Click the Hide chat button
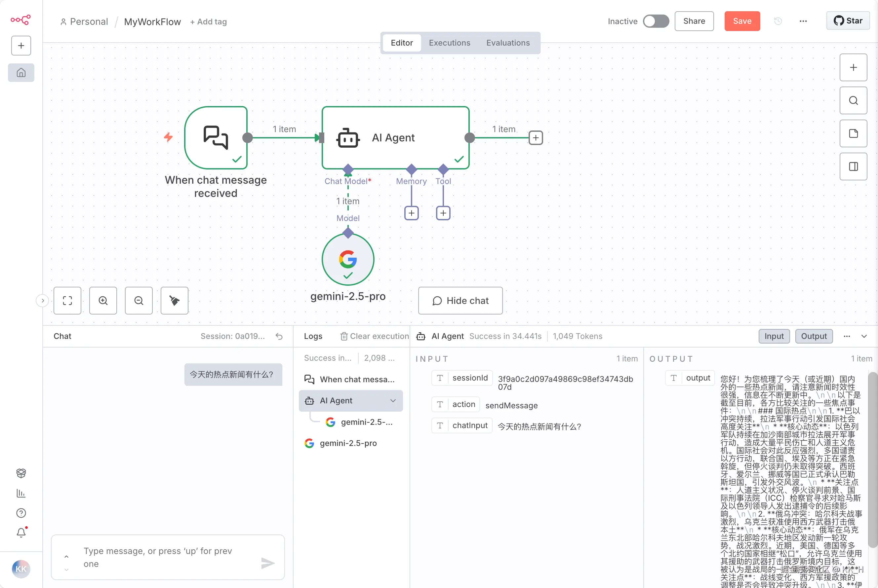 tap(460, 300)
